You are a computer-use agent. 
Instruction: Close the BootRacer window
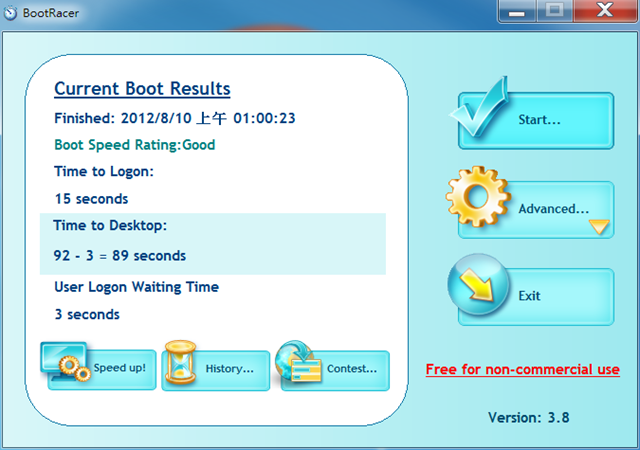pyautogui.click(x=604, y=10)
